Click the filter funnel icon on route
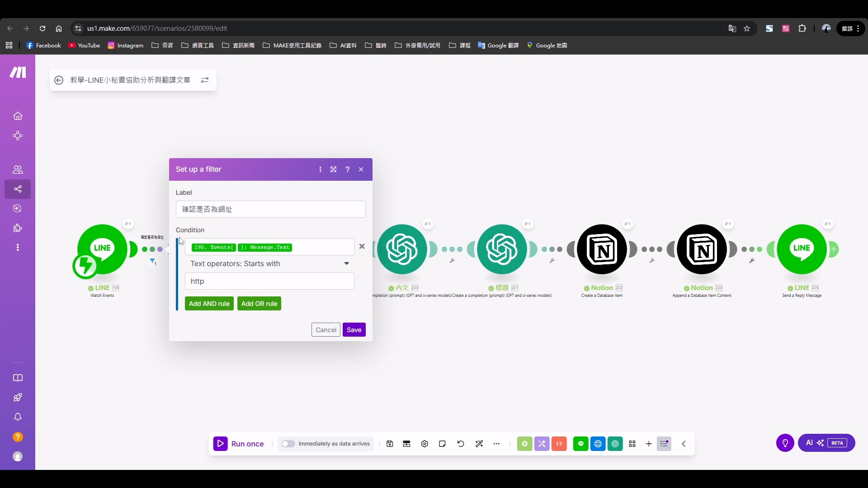868x488 pixels. [153, 261]
